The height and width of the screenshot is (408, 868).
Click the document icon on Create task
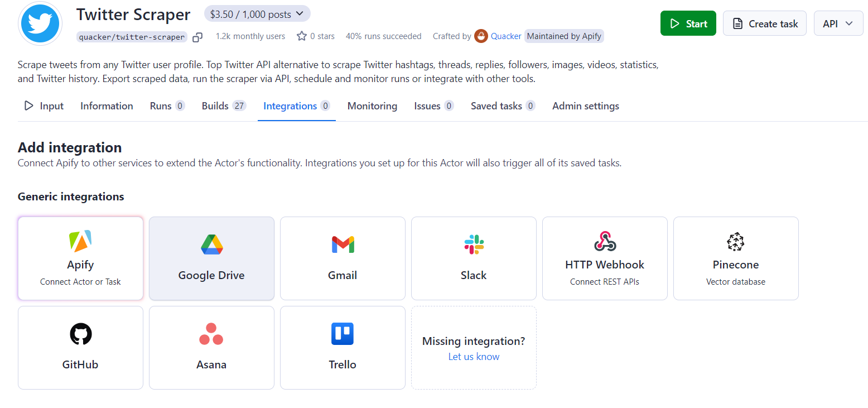coord(737,23)
